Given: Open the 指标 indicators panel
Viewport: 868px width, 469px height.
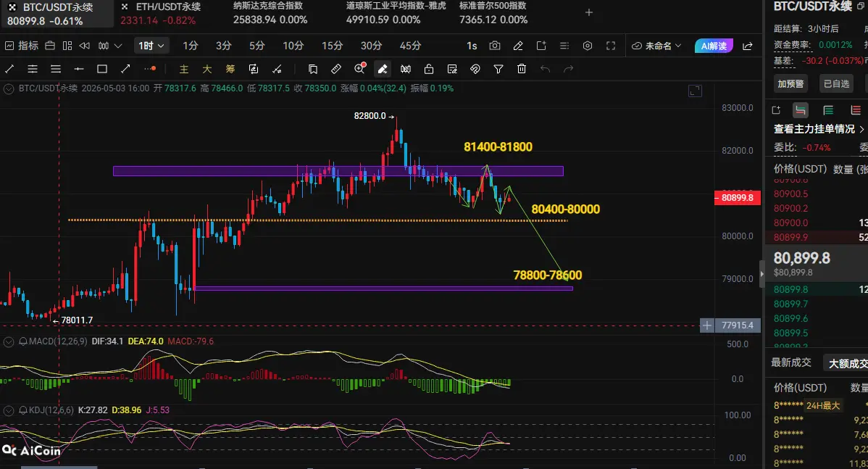Looking at the screenshot, I should (x=22, y=46).
